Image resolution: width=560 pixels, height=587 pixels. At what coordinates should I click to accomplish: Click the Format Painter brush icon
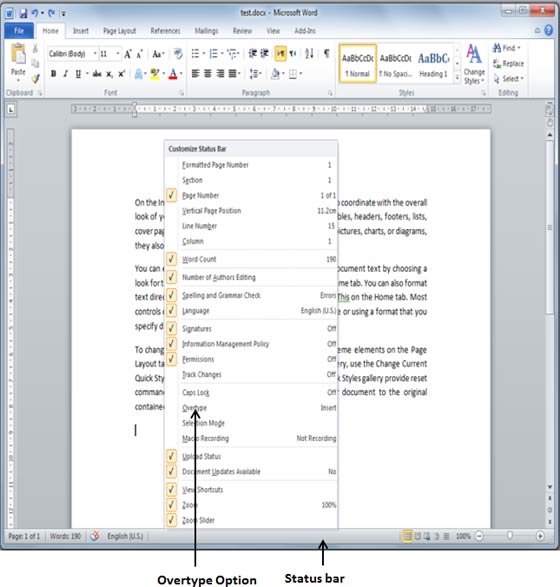tap(36, 79)
